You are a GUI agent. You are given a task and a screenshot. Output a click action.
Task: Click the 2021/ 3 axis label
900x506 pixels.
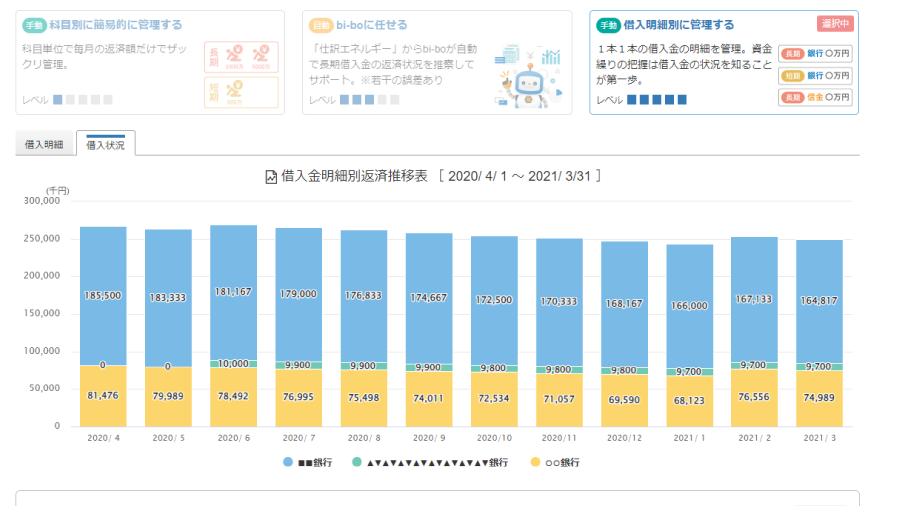pyautogui.click(x=820, y=438)
